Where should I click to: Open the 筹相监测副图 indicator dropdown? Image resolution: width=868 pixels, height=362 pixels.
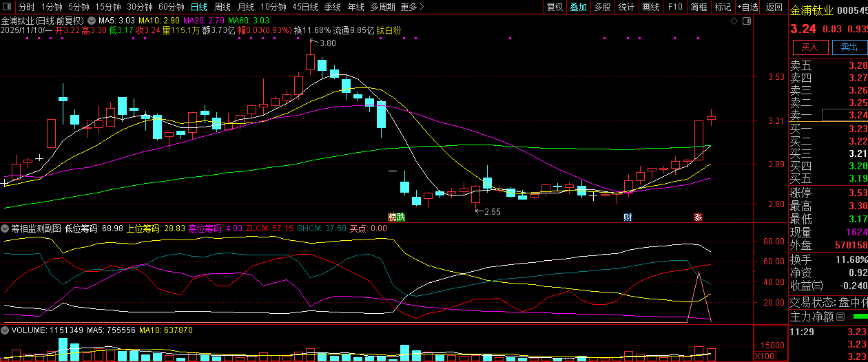(5, 228)
